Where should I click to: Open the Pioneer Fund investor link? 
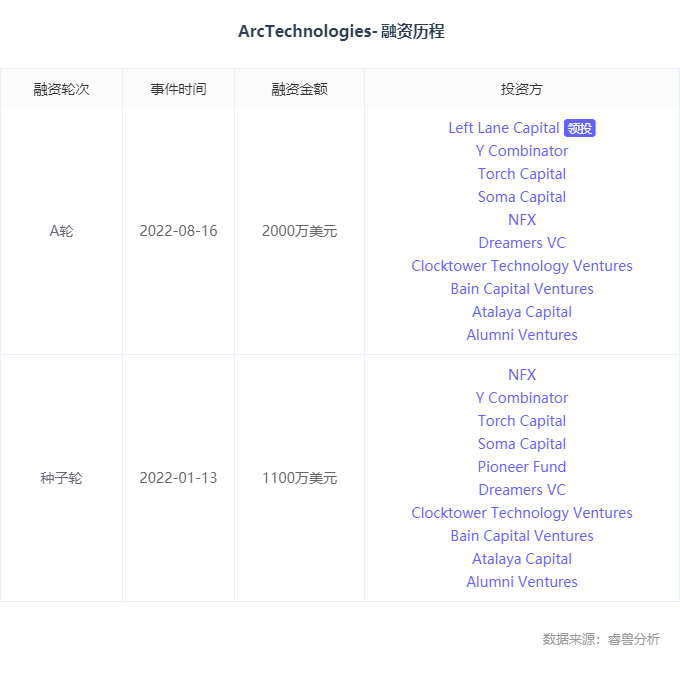click(522, 467)
